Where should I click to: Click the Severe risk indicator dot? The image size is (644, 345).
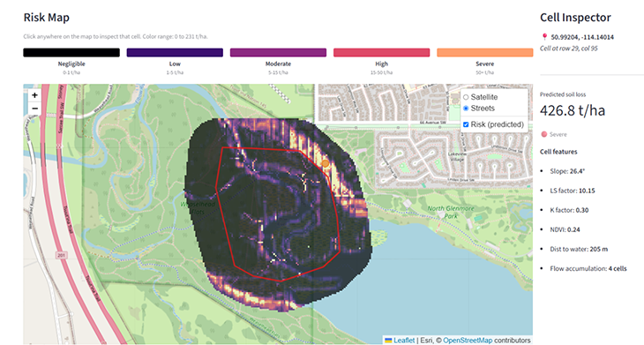544,134
